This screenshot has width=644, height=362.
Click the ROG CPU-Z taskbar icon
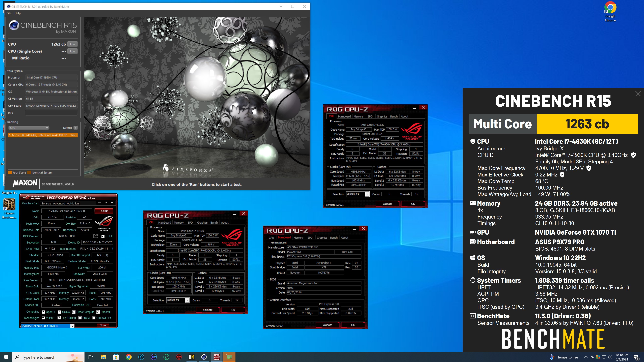[217, 357]
